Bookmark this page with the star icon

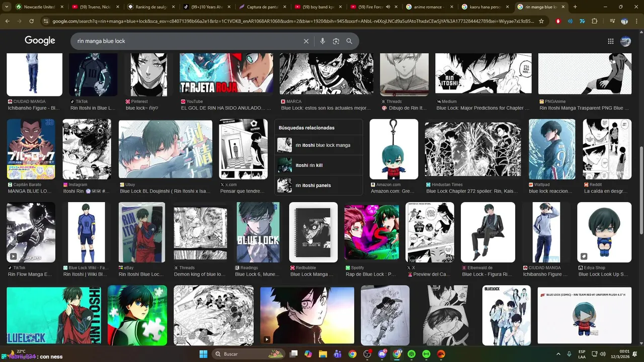(x=541, y=21)
